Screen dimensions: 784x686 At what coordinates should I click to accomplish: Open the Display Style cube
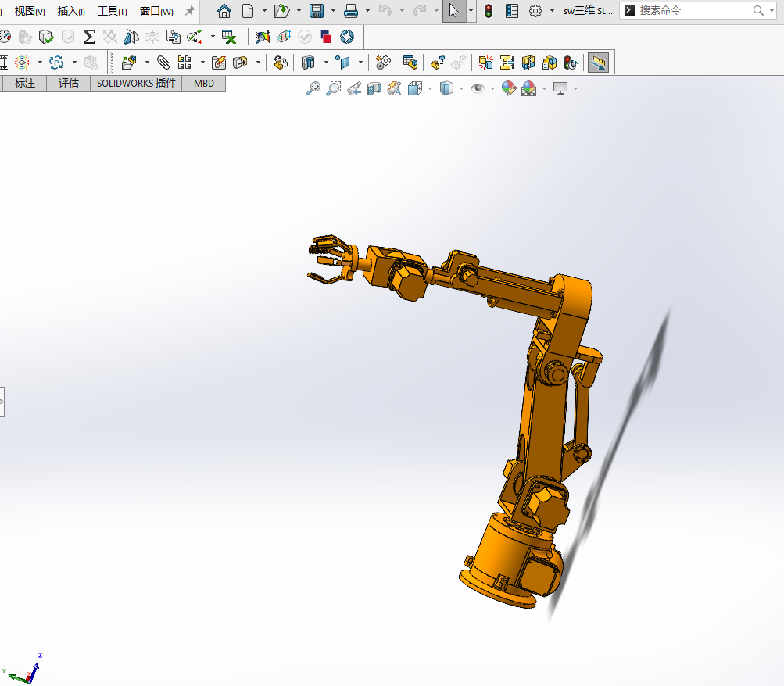(446, 88)
